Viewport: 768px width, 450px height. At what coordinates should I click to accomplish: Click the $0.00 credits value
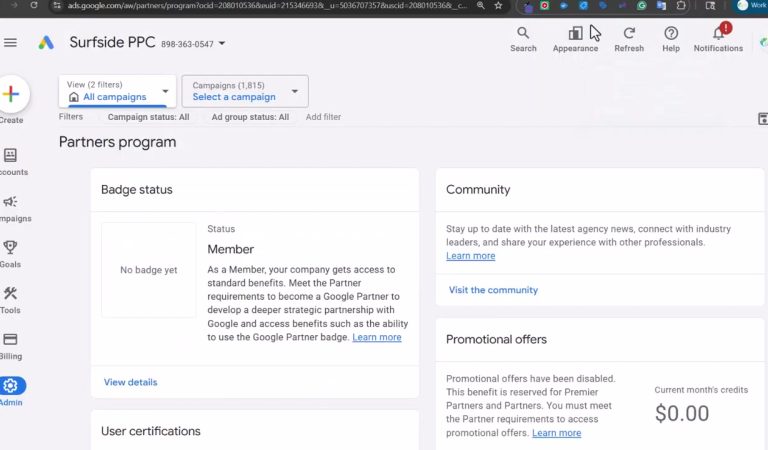[682, 413]
